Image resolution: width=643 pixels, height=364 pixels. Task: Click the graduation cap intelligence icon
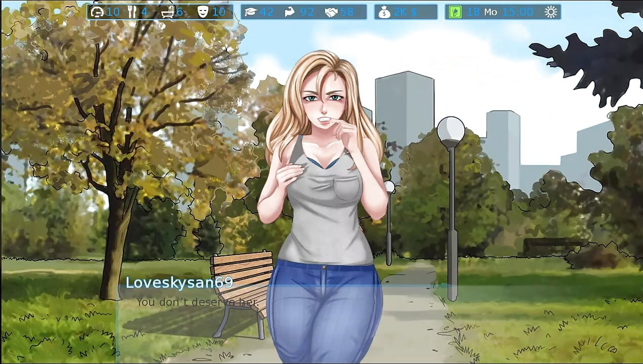[250, 12]
